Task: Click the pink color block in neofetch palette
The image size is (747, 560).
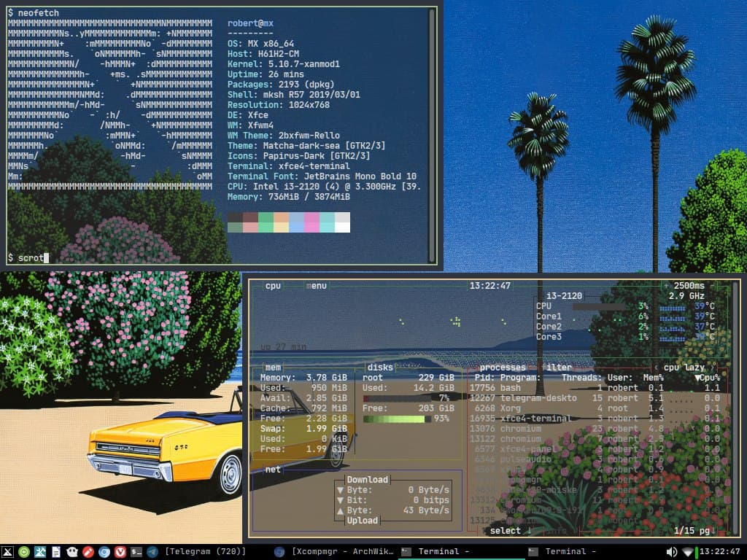Action: pos(311,219)
